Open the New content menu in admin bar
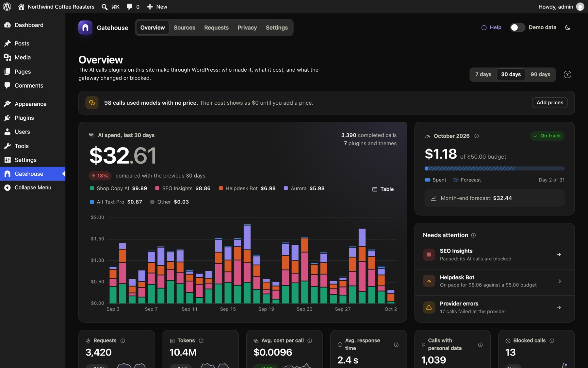The height and width of the screenshot is (368, 588). point(157,7)
